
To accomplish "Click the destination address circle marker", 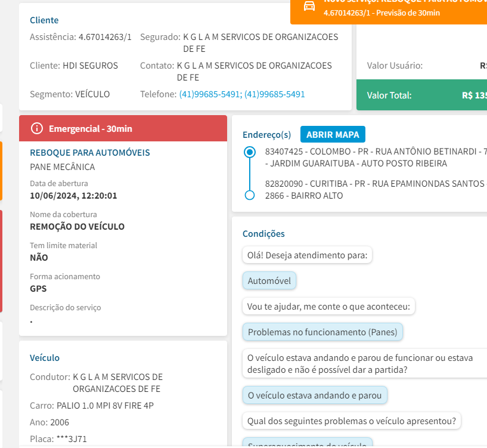I will [250, 195].
